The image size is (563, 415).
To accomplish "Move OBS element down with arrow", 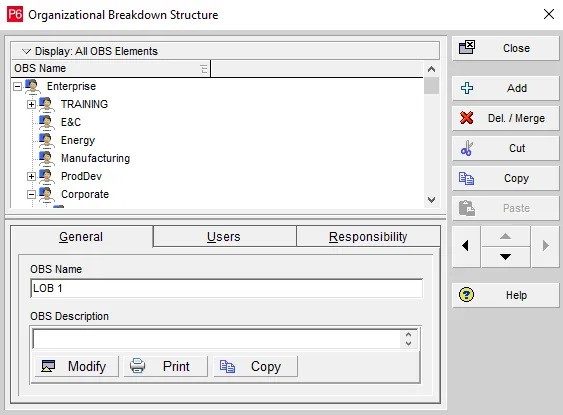I will 506,257.
